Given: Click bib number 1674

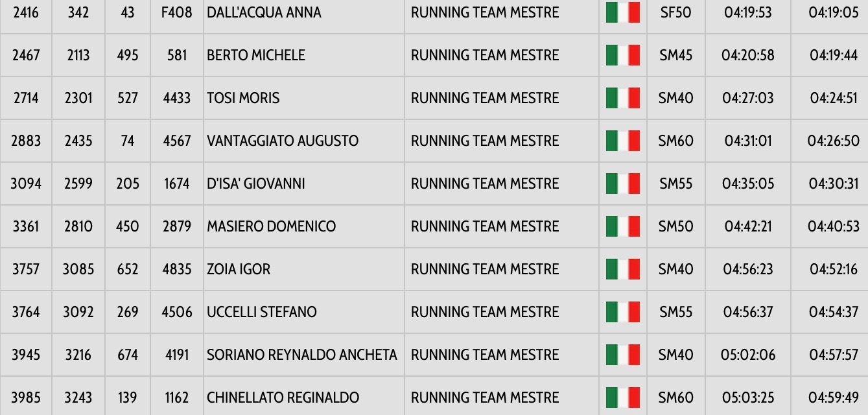Looking at the screenshot, I should point(176,184).
